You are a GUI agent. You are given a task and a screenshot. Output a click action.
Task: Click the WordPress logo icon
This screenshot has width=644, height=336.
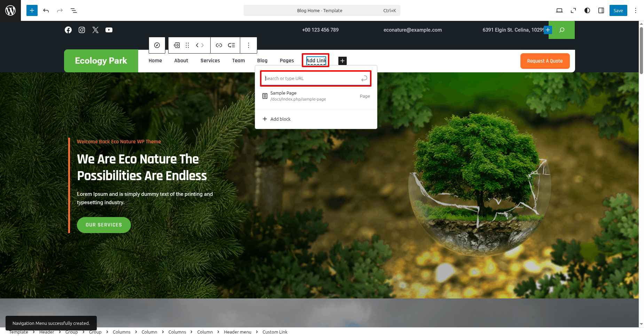pos(10,10)
